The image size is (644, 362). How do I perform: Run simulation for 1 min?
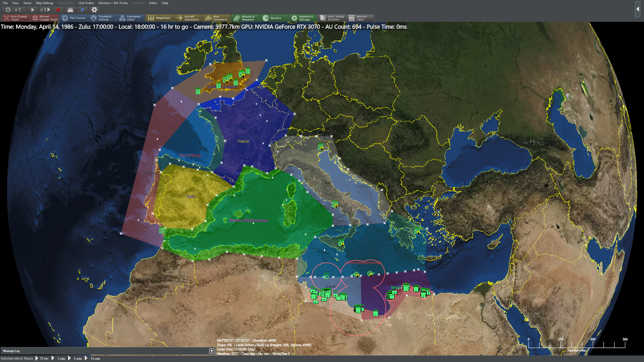coord(59,358)
